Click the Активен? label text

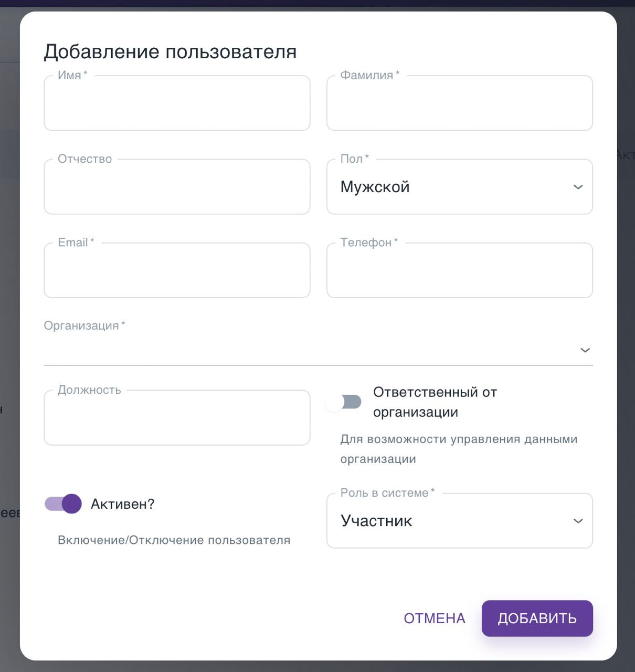click(122, 504)
